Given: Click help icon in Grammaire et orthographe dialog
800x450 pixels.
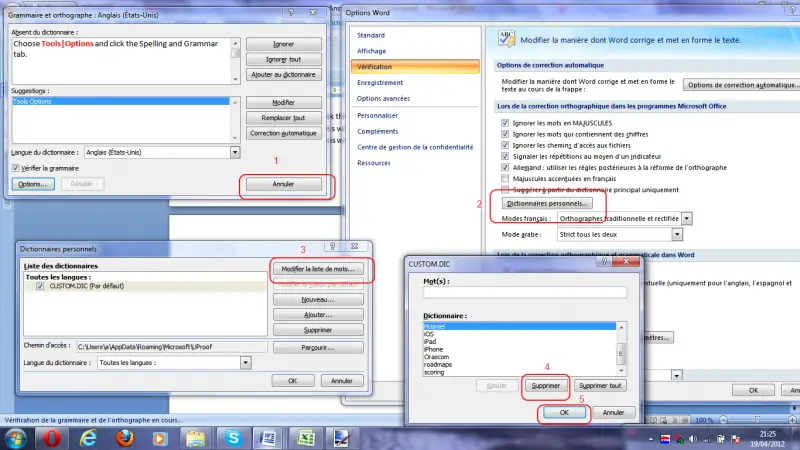Looking at the screenshot, I should 291,12.
